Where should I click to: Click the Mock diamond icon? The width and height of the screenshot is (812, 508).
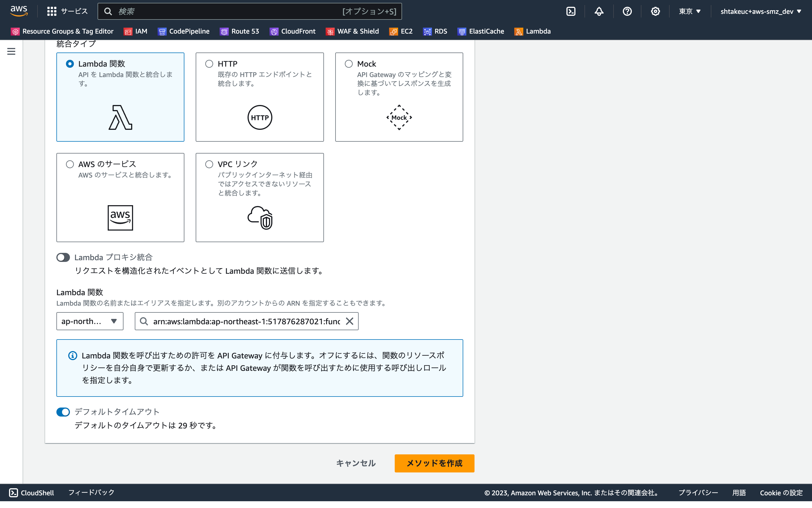click(x=399, y=118)
